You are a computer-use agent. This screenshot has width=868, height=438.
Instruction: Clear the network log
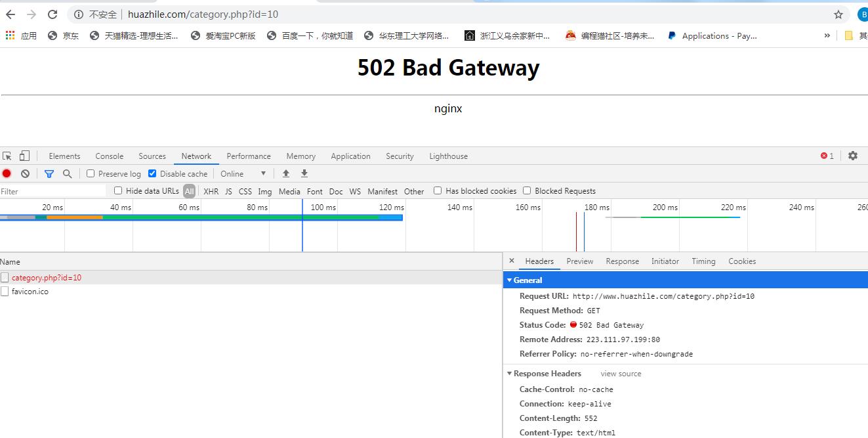point(25,173)
